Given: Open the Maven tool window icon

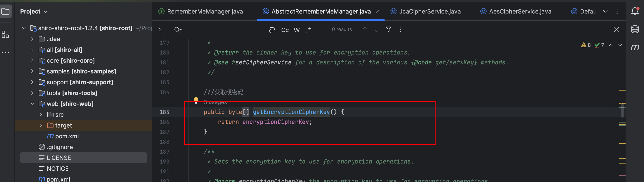Looking at the screenshot, I should click(x=635, y=47).
